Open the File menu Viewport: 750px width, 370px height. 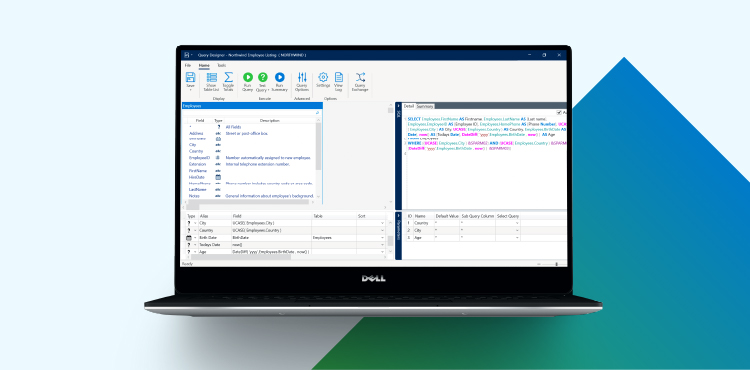(188, 65)
